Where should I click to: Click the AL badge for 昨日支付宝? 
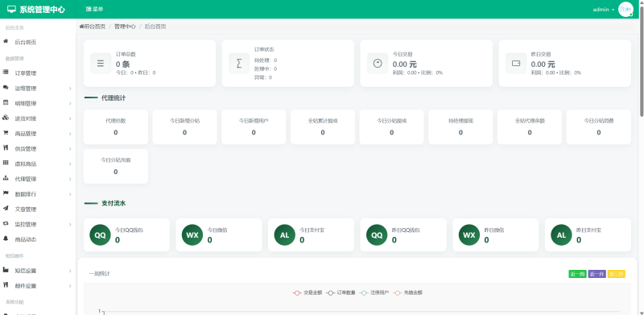(x=561, y=234)
